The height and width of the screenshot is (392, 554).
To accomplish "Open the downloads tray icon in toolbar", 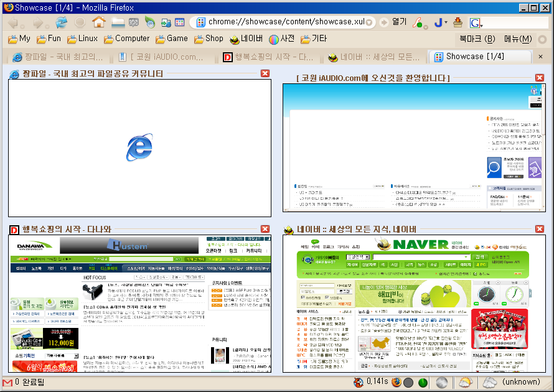I will tap(458, 22).
